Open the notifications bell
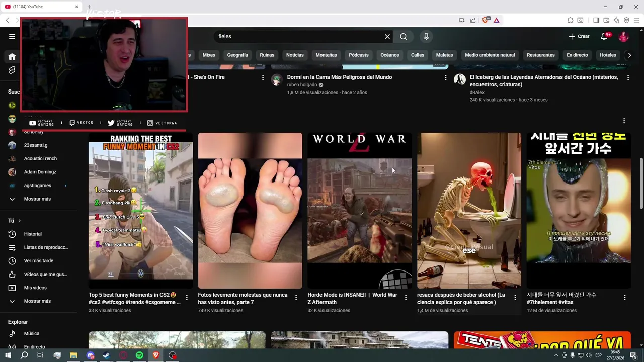 604,36
